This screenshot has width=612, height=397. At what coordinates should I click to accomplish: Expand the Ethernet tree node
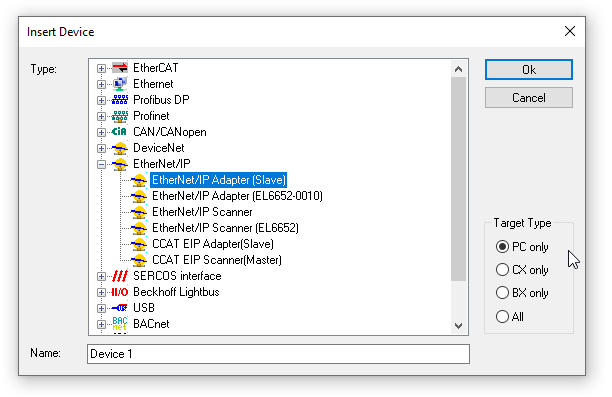101,84
